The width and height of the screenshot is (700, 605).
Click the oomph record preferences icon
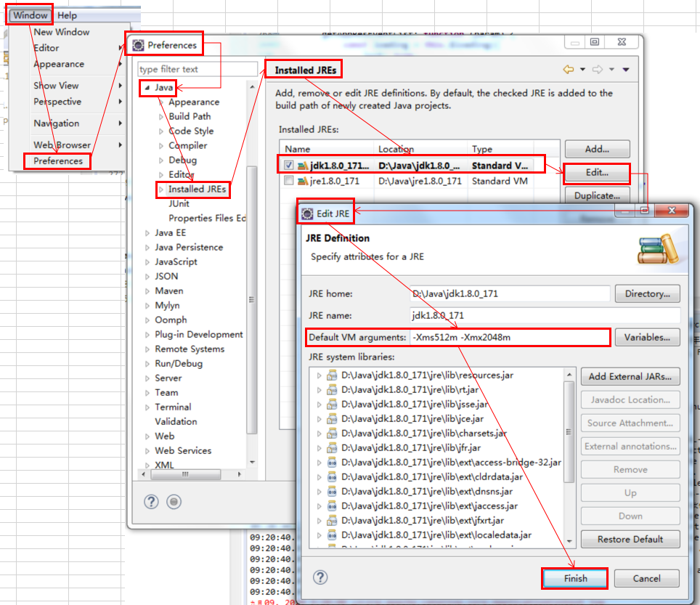(x=174, y=502)
